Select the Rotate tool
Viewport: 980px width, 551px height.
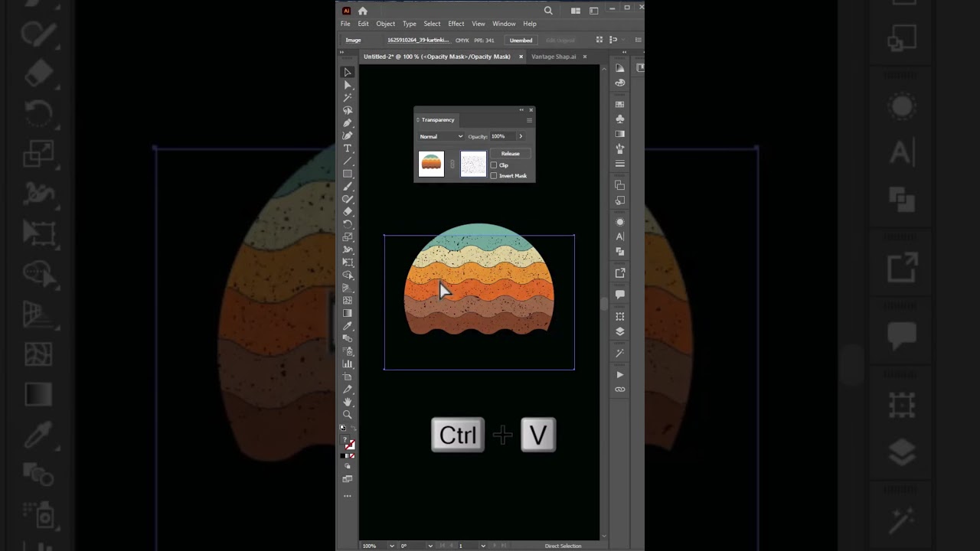pos(348,224)
